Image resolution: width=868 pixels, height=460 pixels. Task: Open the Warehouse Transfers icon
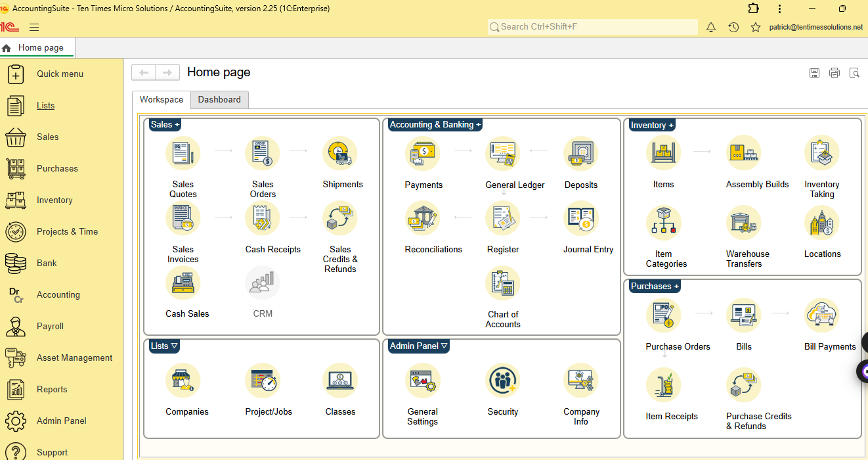coord(744,223)
